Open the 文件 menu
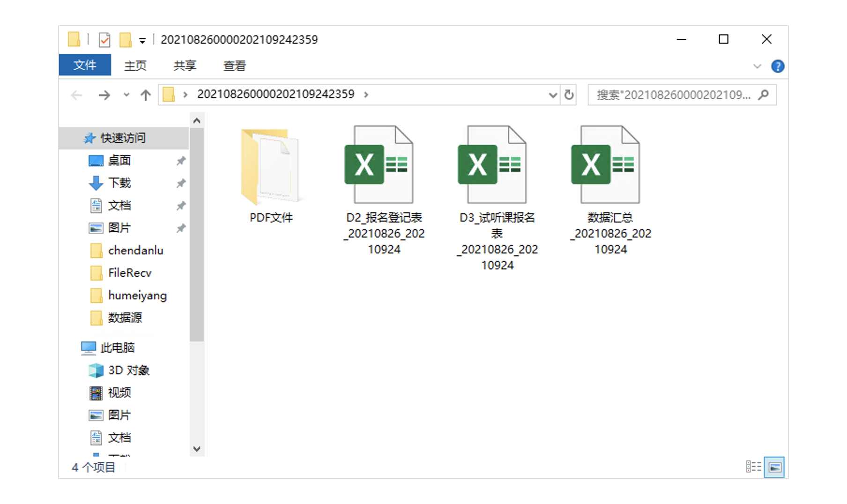Screen dimensions: 847x504 pos(84,66)
